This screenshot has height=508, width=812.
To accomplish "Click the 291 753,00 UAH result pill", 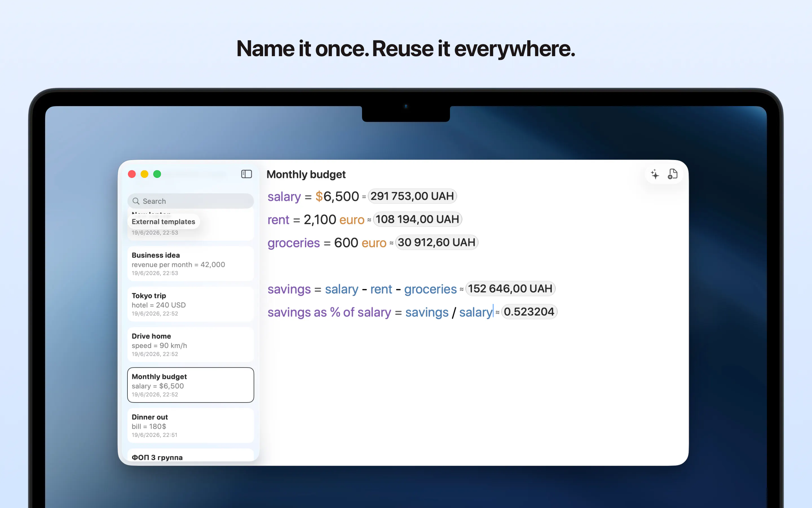I will [x=412, y=196].
